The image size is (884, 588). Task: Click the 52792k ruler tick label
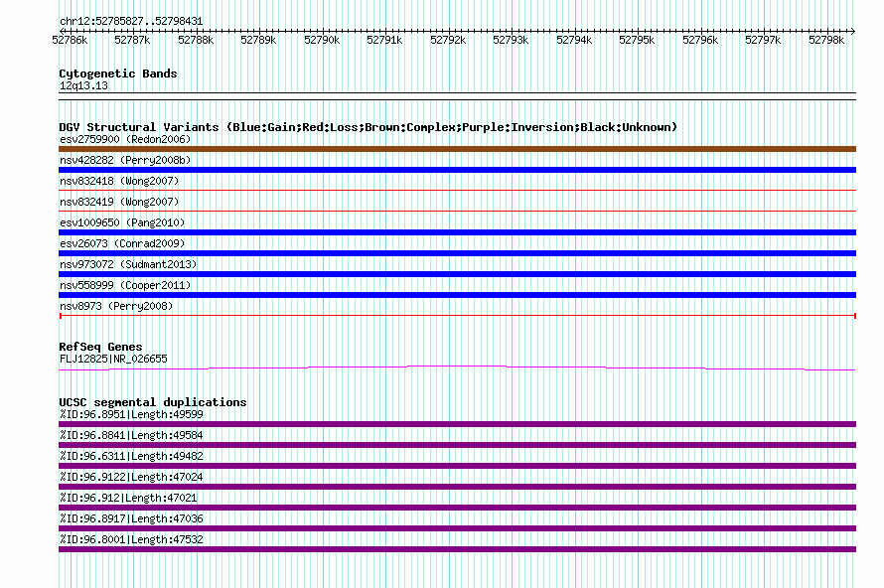coord(448,40)
